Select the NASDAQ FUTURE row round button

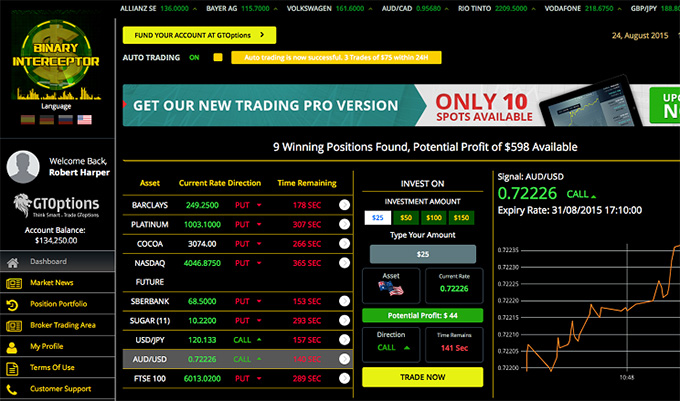[x=344, y=263]
